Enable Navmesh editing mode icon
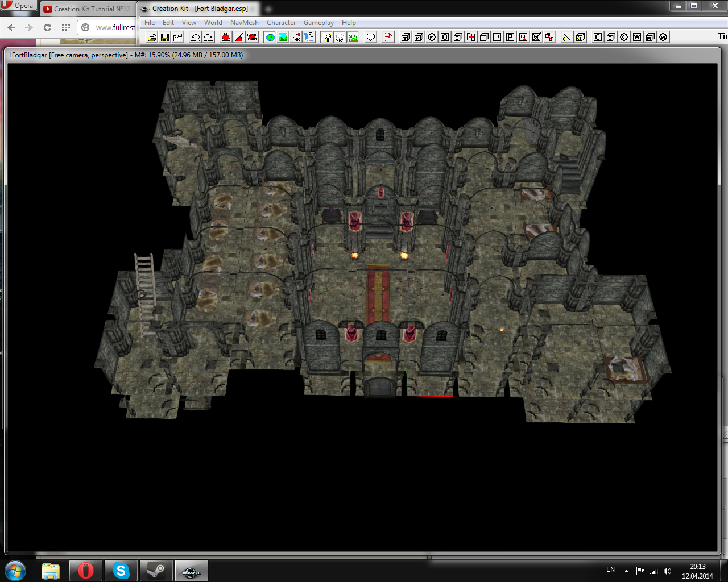 388,37
